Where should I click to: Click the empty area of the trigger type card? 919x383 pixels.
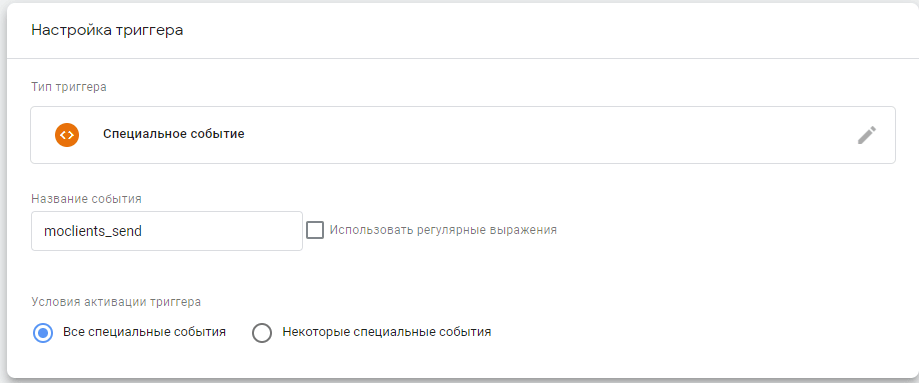pyautogui.click(x=527, y=135)
